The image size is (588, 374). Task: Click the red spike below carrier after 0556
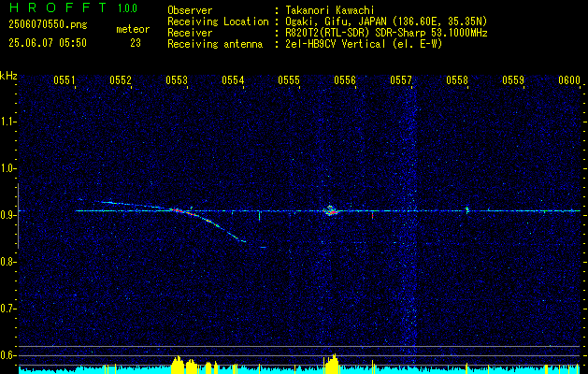point(372,216)
